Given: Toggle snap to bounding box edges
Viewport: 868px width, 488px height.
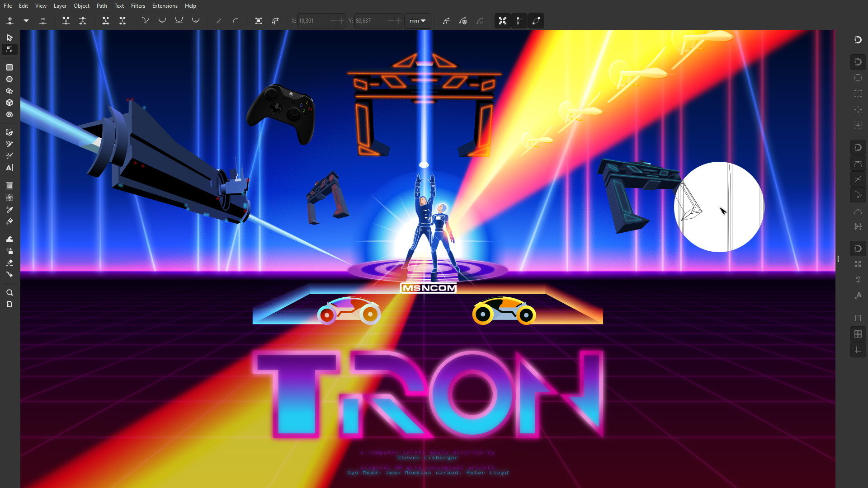Looking at the screenshot, I should [858, 78].
